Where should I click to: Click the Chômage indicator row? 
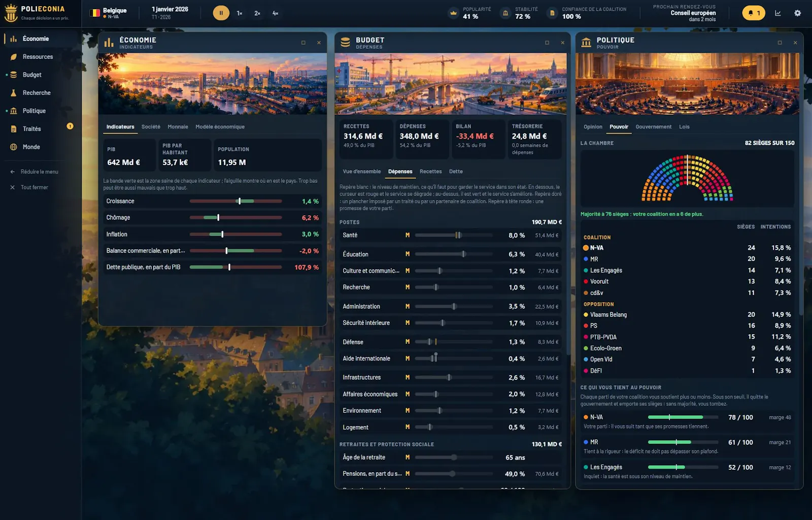pyautogui.click(x=212, y=217)
